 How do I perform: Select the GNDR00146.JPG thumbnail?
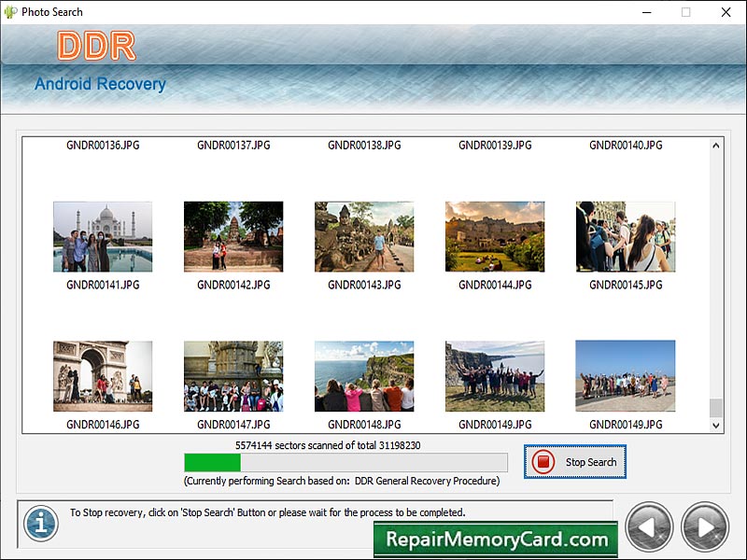click(x=102, y=377)
